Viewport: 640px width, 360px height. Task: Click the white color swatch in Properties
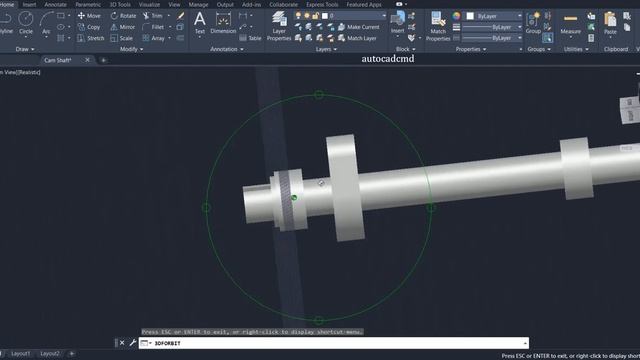pos(470,16)
